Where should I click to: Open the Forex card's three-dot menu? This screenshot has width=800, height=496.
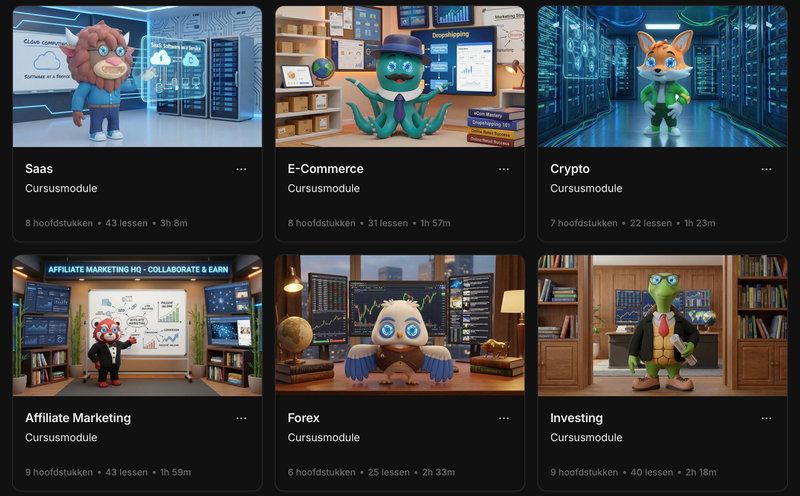[x=504, y=418]
